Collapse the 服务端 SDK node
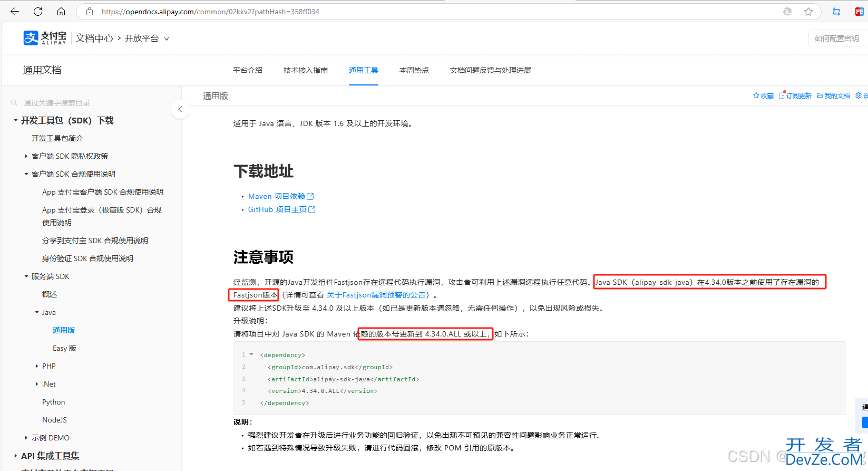Image resolution: width=868 pixels, height=471 pixels. (x=26, y=276)
